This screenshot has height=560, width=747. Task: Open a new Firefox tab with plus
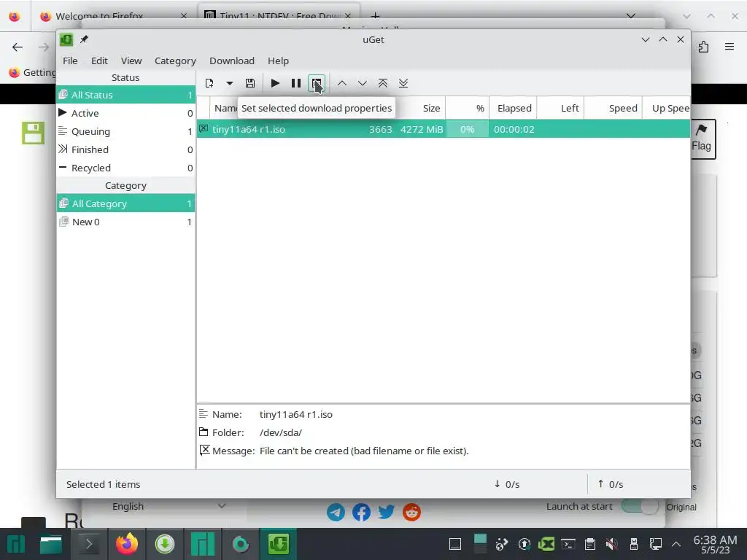376,16
